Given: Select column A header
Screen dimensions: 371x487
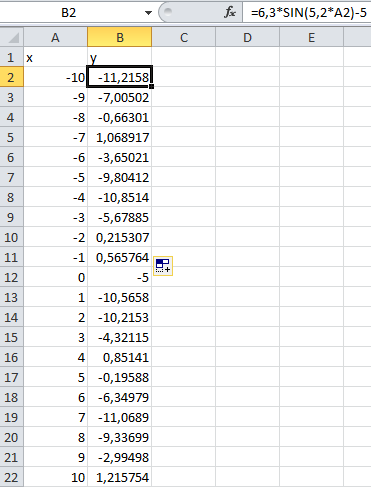Looking at the screenshot, I should click(56, 37).
